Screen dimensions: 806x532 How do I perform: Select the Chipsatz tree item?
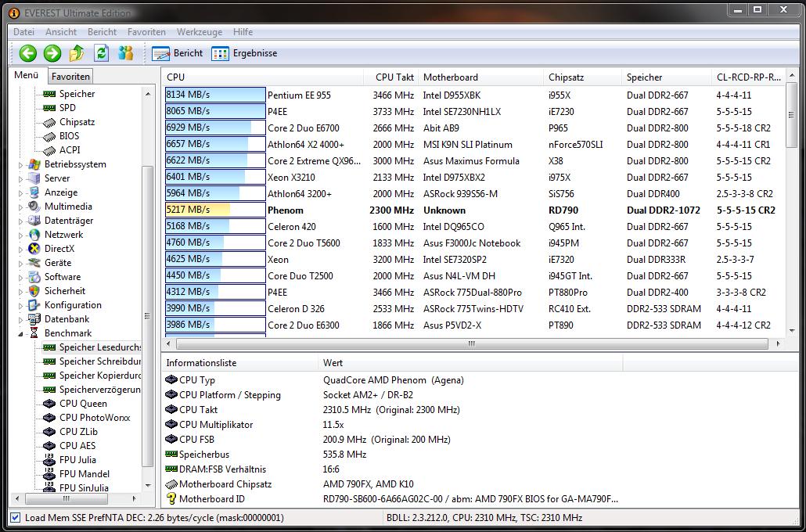[x=77, y=122]
